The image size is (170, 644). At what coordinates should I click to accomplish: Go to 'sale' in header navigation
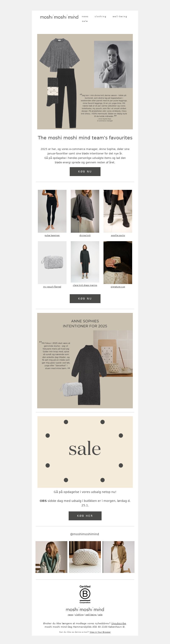[85, 21]
